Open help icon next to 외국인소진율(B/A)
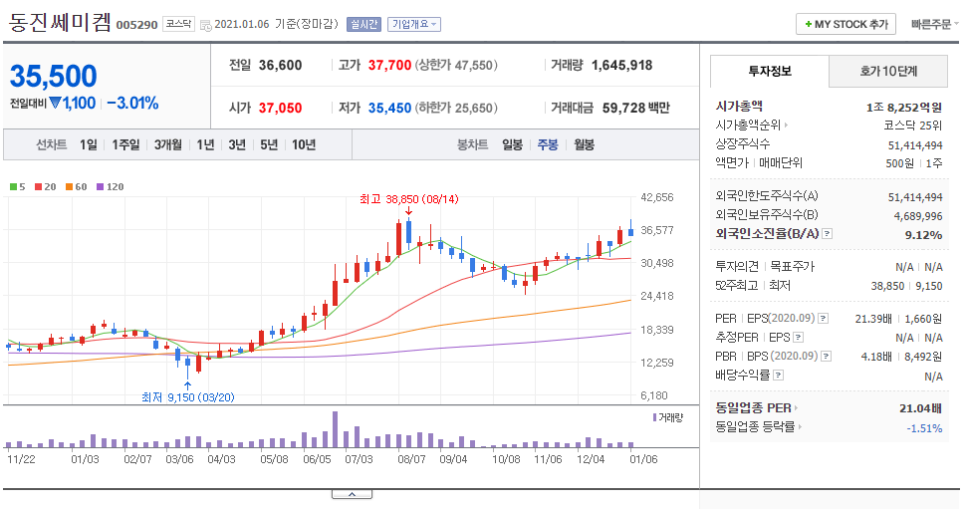 [x=827, y=234]
